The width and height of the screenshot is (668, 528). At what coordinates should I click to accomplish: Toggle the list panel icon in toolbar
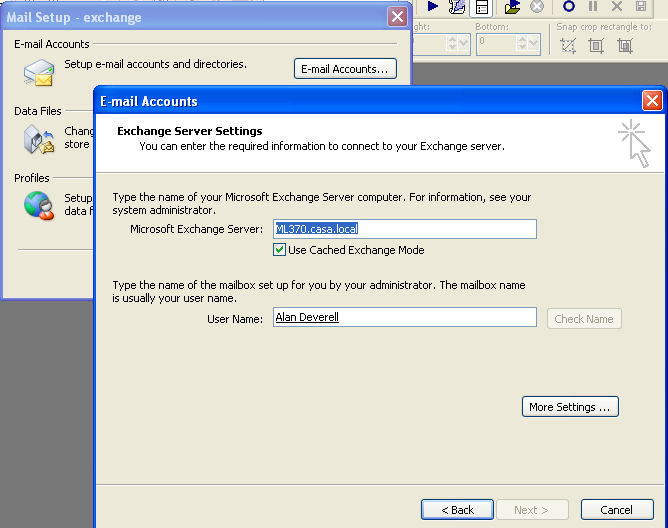click(x=482, y=8)
